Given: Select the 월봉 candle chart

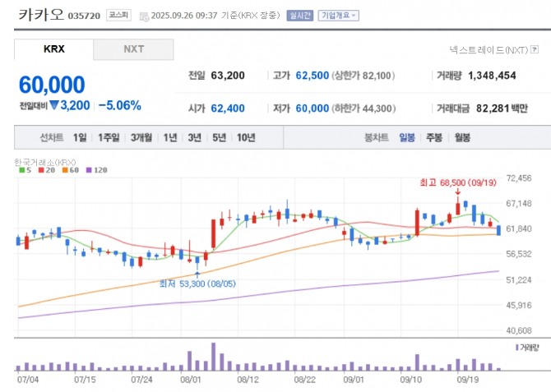Looking at the screenshot, I should [x=462, y=137].
